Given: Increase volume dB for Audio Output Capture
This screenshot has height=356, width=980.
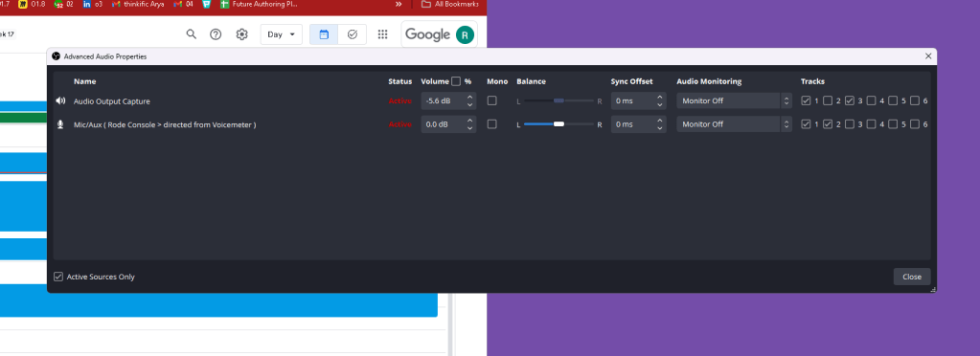Looking at the screenshot, I should coord(469,97).
